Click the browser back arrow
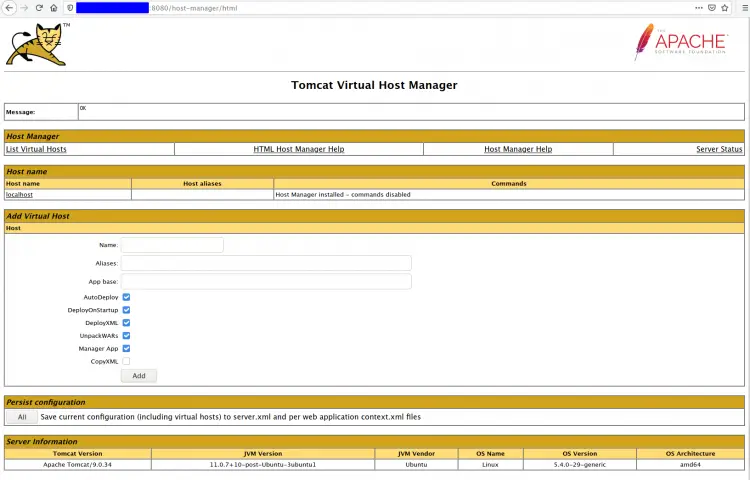The image size is (750, 480). click(9, 8)
